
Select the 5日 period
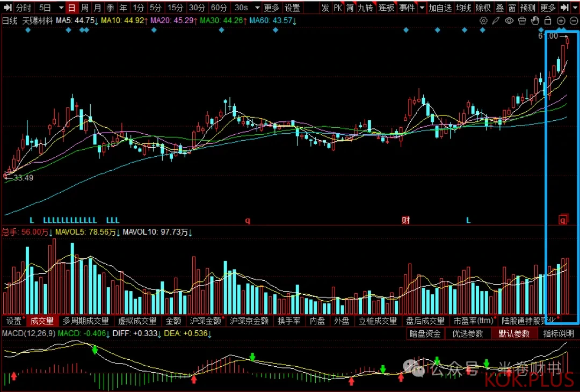pos(45,8)
